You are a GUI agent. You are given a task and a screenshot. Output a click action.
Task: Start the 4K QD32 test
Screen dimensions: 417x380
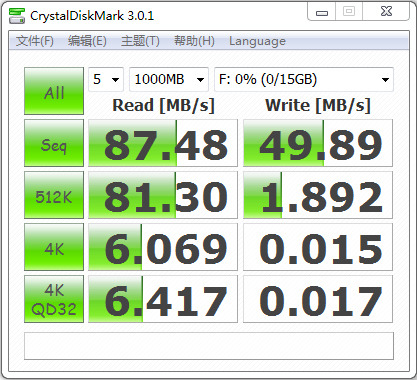click(x=54, y=299)
